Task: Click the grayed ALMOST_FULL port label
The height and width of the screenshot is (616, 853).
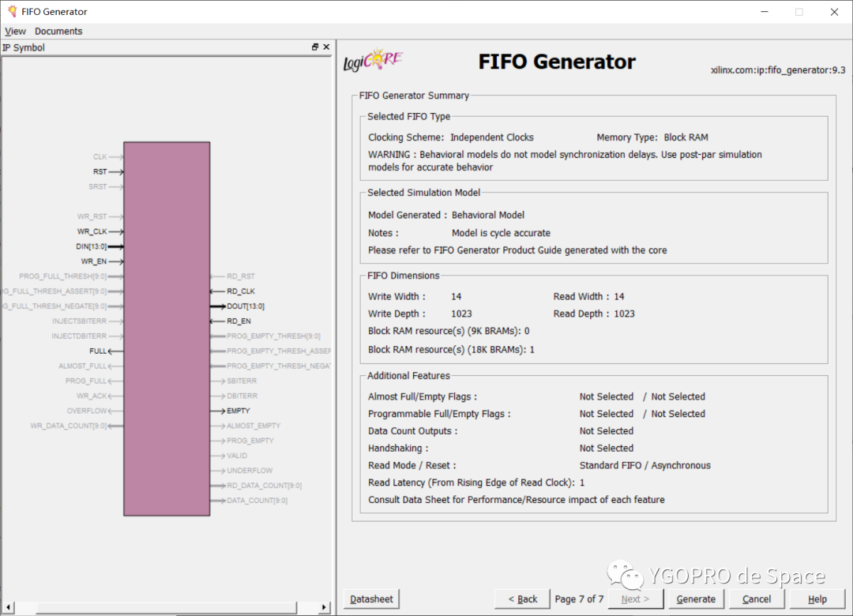Action: 83,366
